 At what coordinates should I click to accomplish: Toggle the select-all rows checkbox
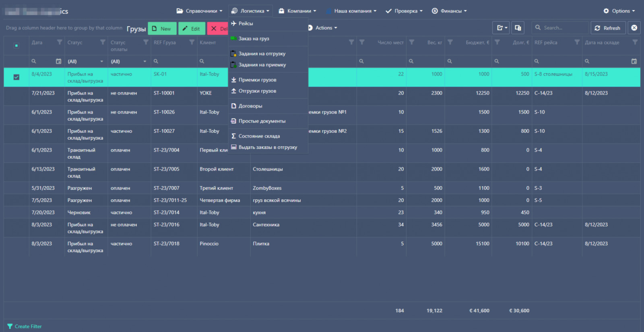(16, 45)
